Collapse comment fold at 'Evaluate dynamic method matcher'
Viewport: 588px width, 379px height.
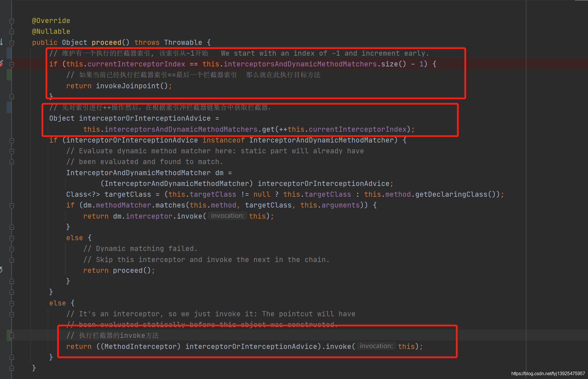coord(12,151)
